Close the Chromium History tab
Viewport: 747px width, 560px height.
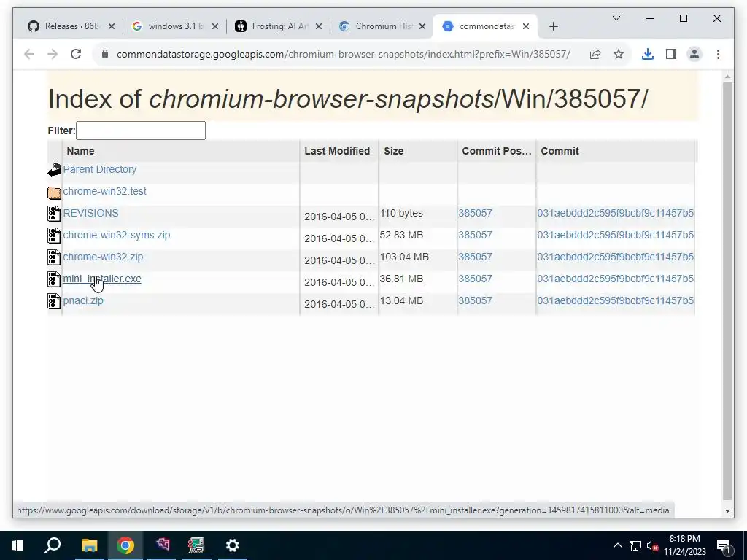tap(422, 27)
